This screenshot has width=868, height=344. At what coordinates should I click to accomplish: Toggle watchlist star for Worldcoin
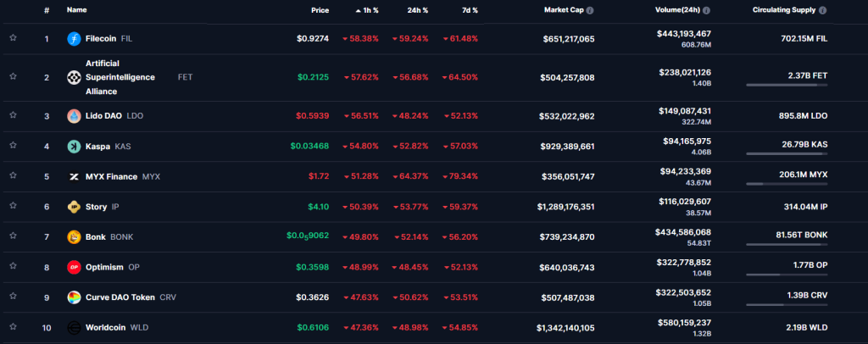coord(13,327)
